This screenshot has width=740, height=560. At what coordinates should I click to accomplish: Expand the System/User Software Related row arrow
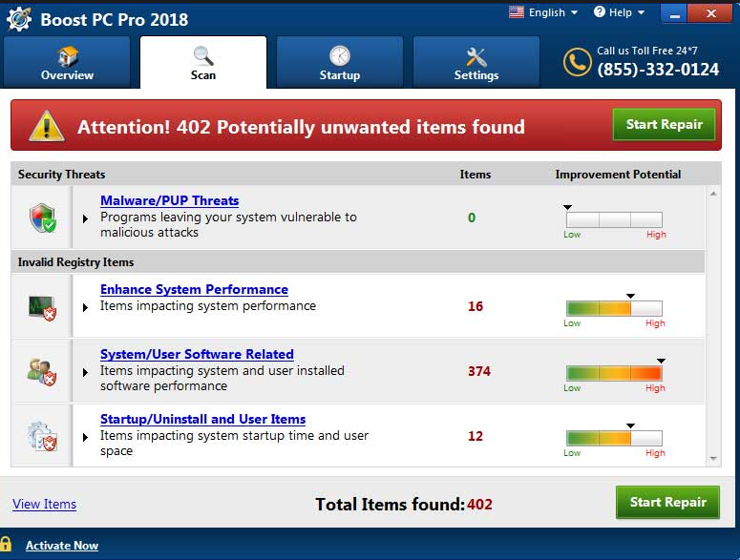(86, 372)
